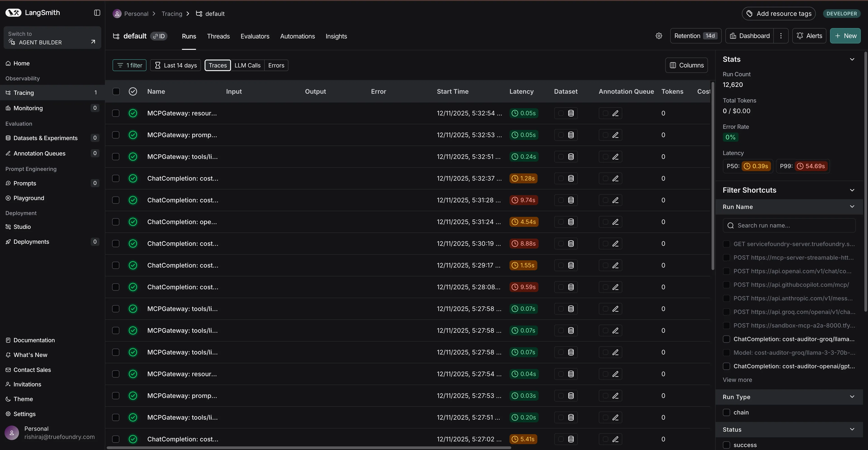Viewport: 868px width, 450px height.
Task: Switch to the Threads tab
Action: click(218, 36)
